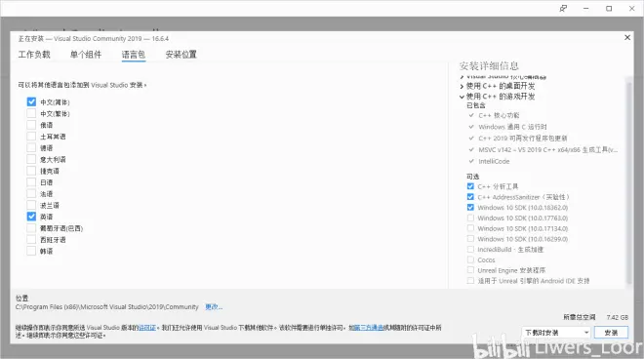
Task: Close the installer dialog with the X
Action: (627, 37)
